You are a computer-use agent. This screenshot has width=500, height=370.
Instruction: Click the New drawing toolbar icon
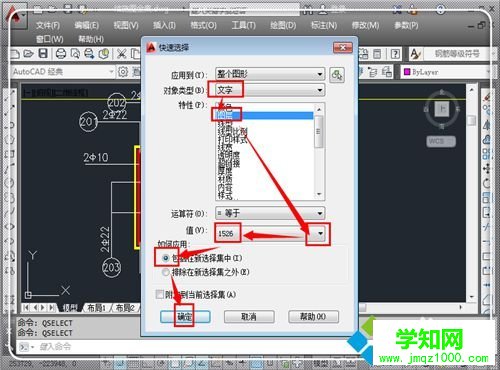[15, 53]
